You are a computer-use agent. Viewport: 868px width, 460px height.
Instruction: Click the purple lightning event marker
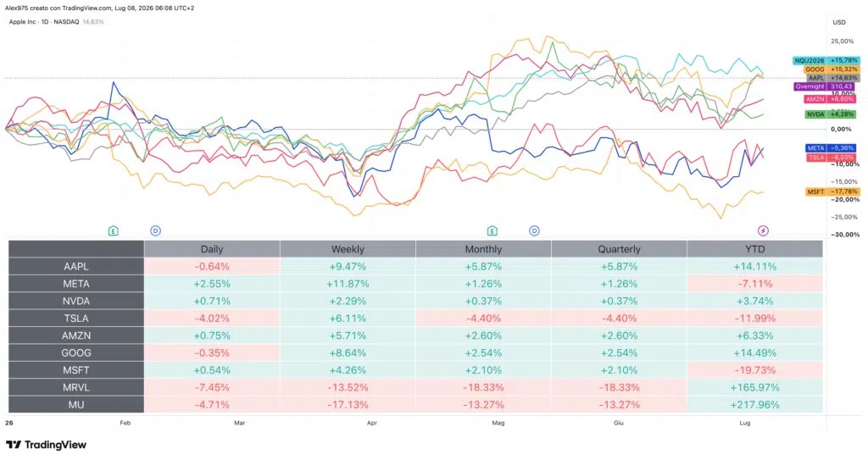[x=763, y=230]
